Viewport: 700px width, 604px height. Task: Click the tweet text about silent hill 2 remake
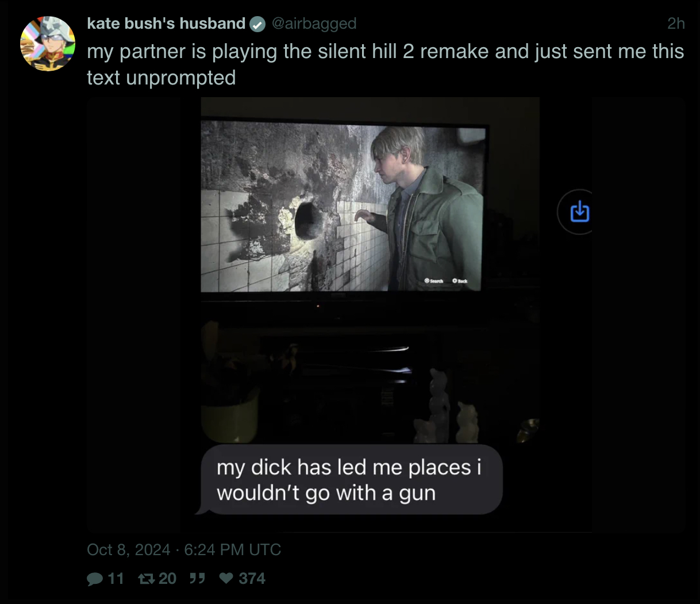point(385,64)
